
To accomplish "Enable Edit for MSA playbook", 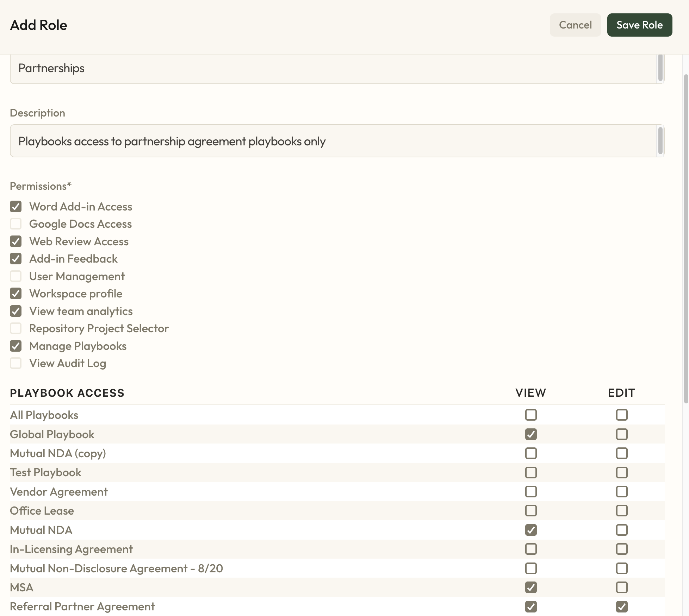I will (621, 587).
